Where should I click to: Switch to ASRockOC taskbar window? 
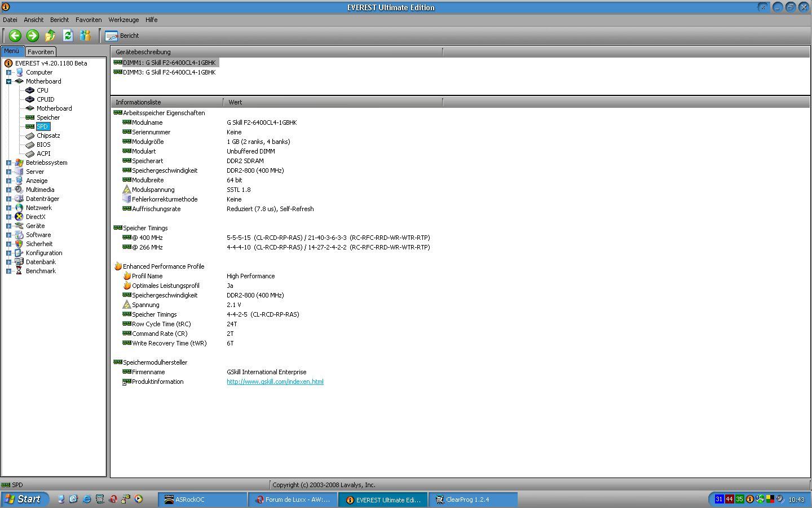203,500
